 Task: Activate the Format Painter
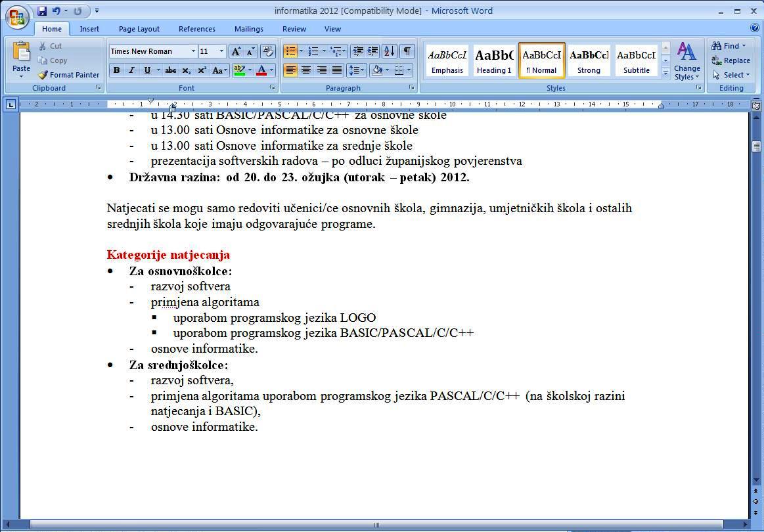click(x=69, y=74)
